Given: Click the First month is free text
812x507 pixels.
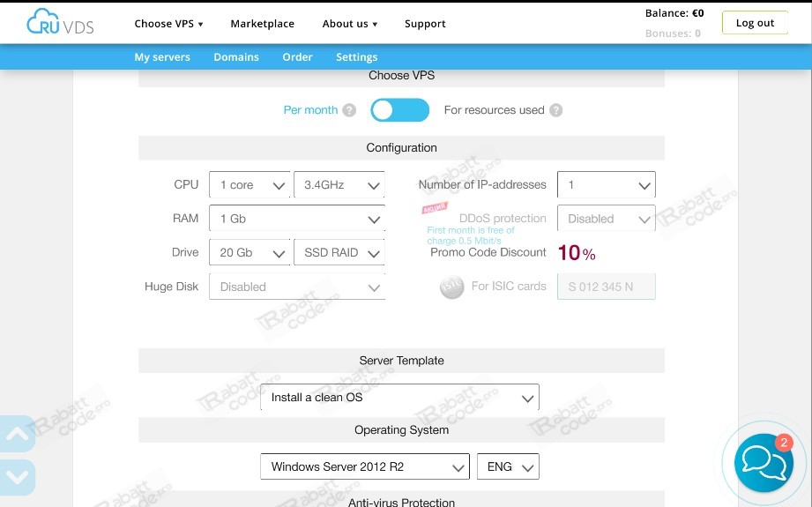Looking at the screenshot, I should coord(471,235).
